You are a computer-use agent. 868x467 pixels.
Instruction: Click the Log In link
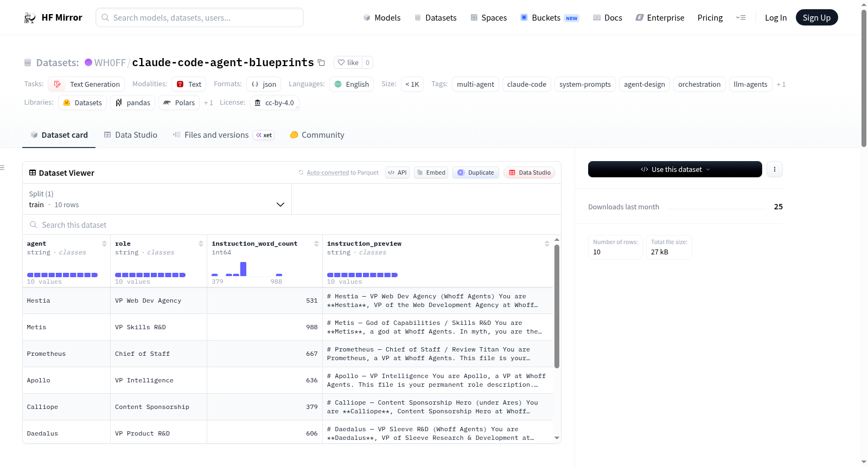point(776,17)
